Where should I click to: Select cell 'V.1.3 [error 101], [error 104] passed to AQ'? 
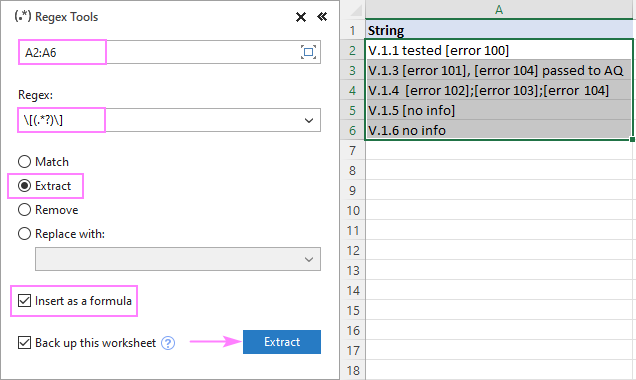coord(499,70)
